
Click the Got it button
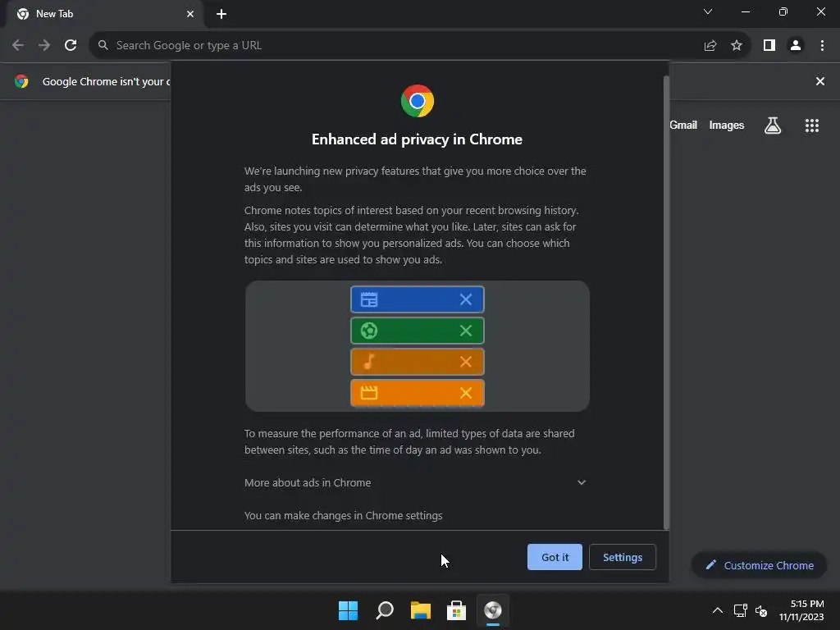pyautogui.click(x=555, y=557)
